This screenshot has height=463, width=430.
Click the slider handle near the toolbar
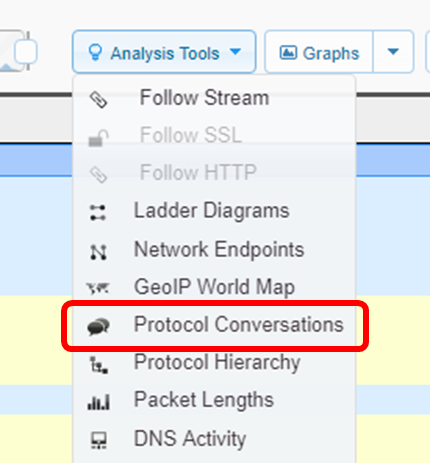coord(26,52)
